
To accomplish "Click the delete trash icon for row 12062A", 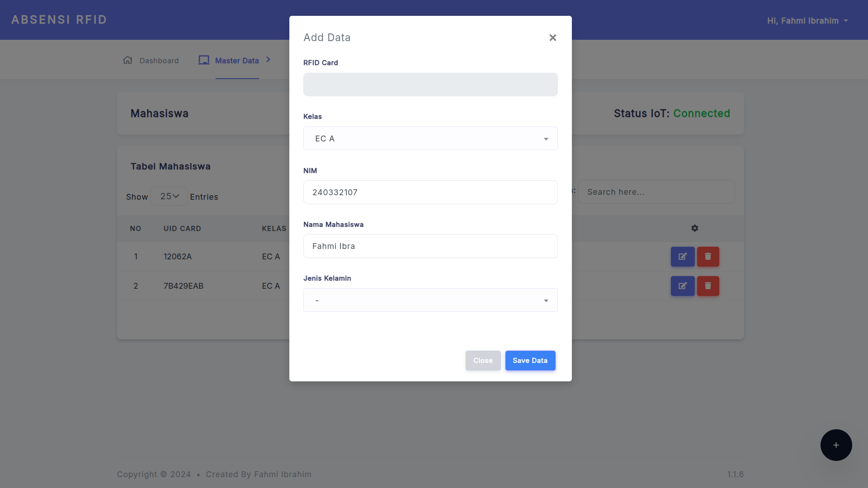I will (x=708, y=257).
